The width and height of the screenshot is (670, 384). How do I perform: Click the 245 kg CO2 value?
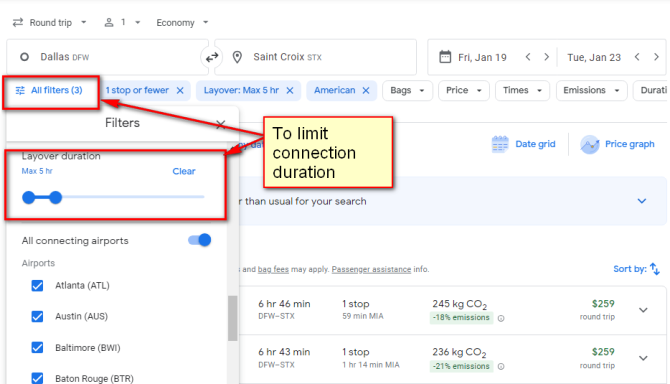[459, 304]
